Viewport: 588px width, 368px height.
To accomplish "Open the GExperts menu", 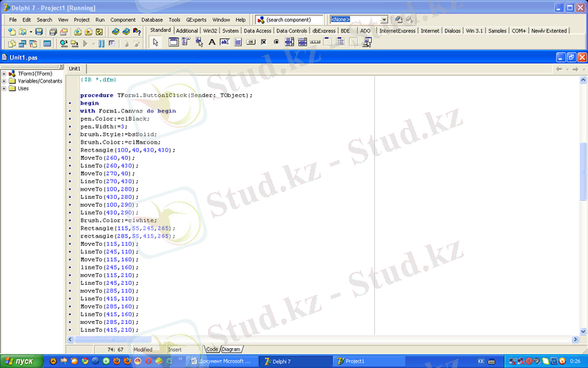I will point(196,20).
